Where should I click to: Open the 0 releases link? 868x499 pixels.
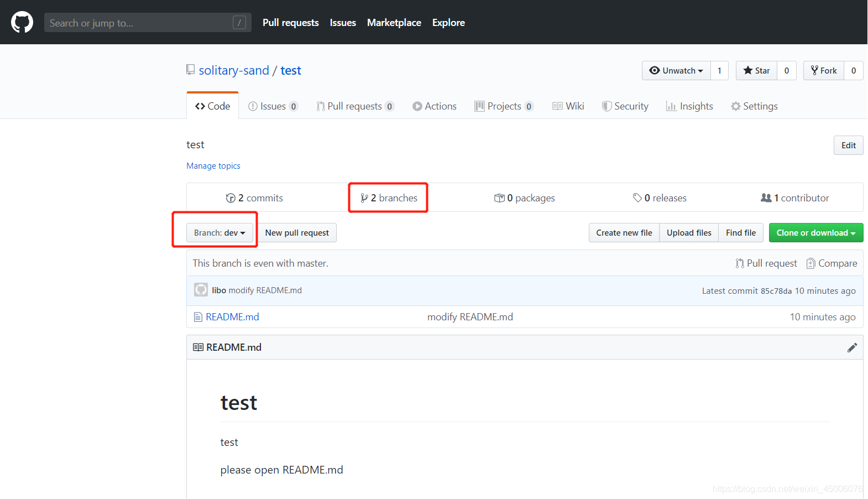pyautogui.click(x=660, y=198)
